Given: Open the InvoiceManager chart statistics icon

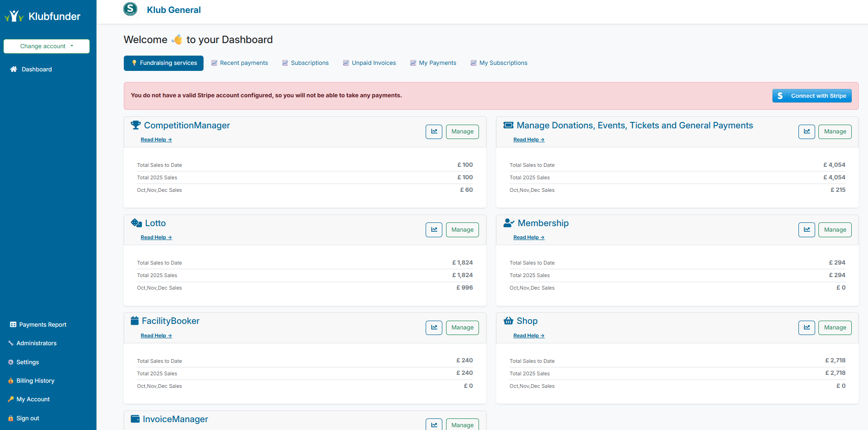Looking at the screenshot, I should (434, 424).
